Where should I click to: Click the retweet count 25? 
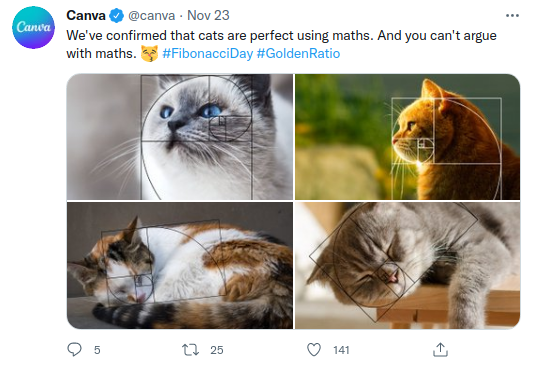[x=217, y=350]
